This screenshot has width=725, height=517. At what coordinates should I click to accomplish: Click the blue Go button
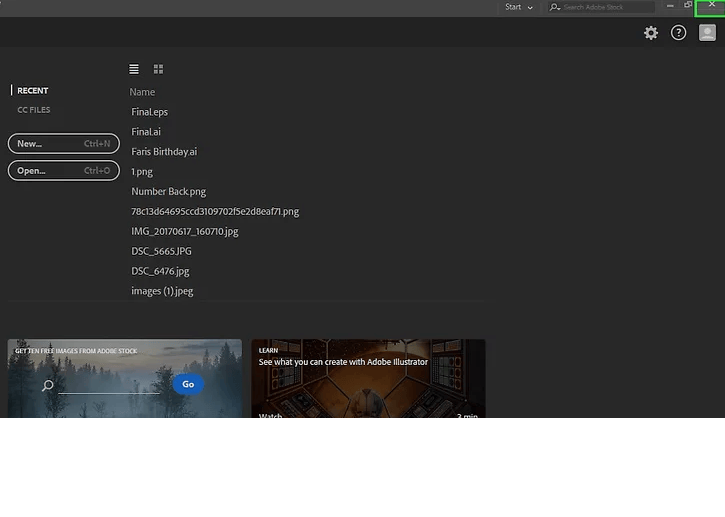tap(188, 384)
